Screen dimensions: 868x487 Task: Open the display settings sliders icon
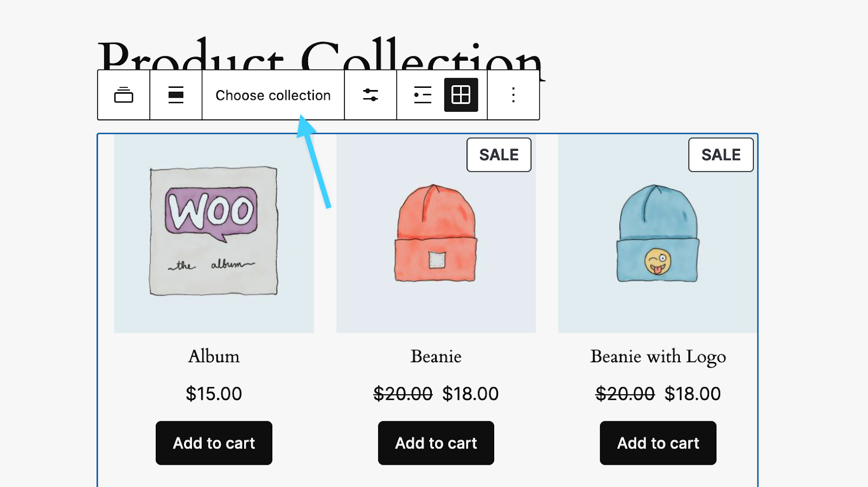tap(371, 95)
